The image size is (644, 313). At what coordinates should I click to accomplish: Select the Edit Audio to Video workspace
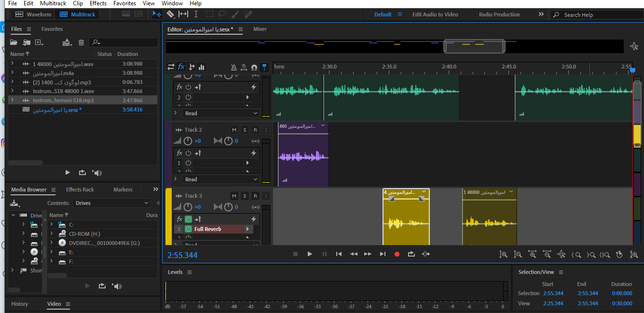pos(435,14)
